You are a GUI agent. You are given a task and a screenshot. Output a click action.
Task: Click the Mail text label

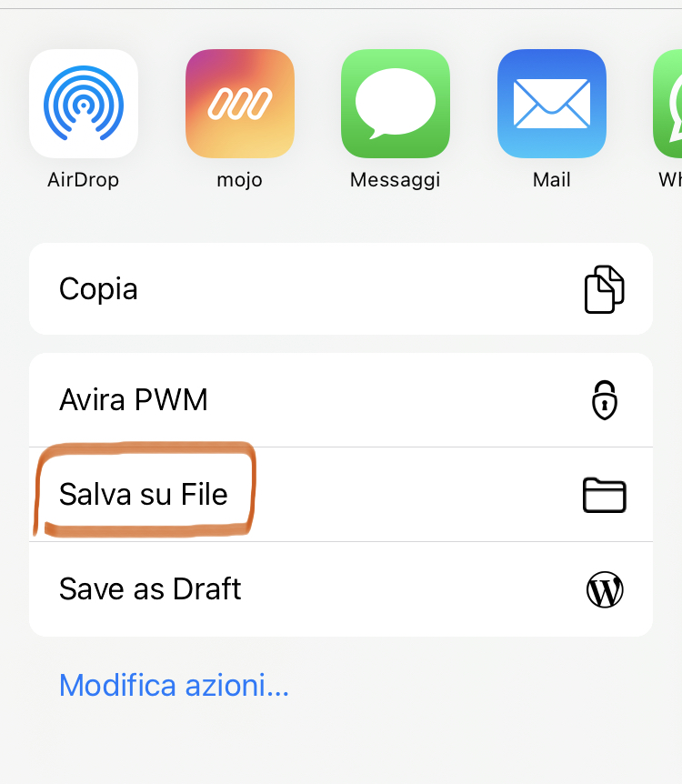(551, 179)
